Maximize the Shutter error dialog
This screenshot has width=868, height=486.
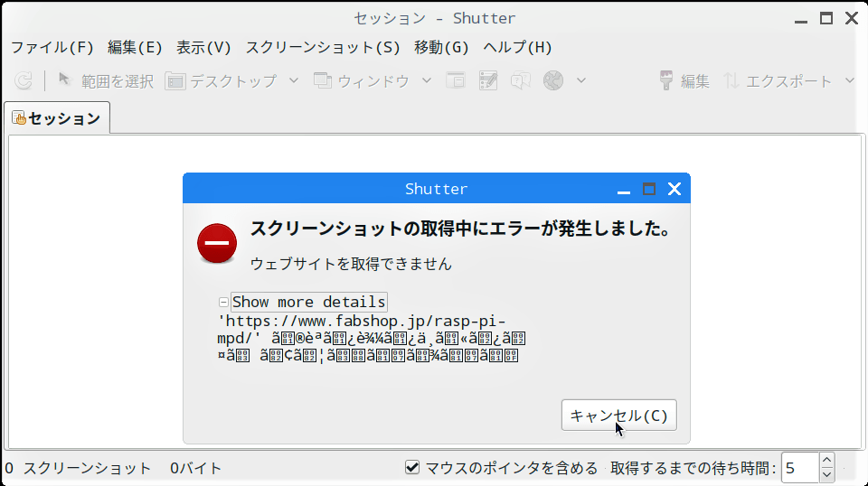click(x=649, y=189)
